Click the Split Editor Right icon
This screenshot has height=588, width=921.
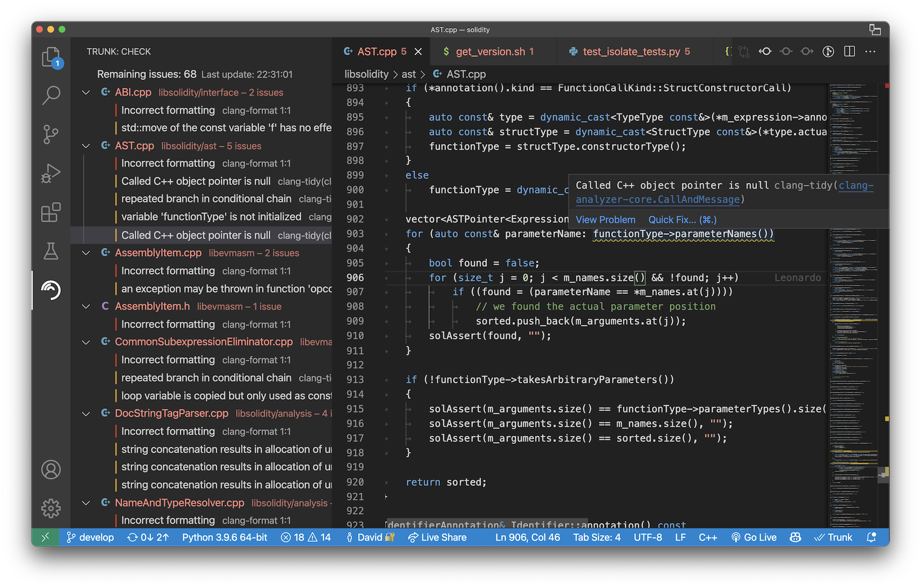coord(849,51)
